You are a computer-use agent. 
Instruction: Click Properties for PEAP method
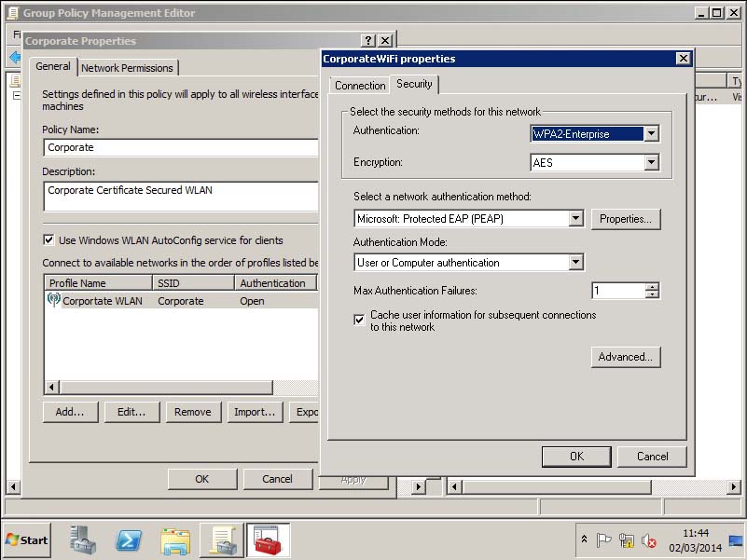tap(626, 219)
